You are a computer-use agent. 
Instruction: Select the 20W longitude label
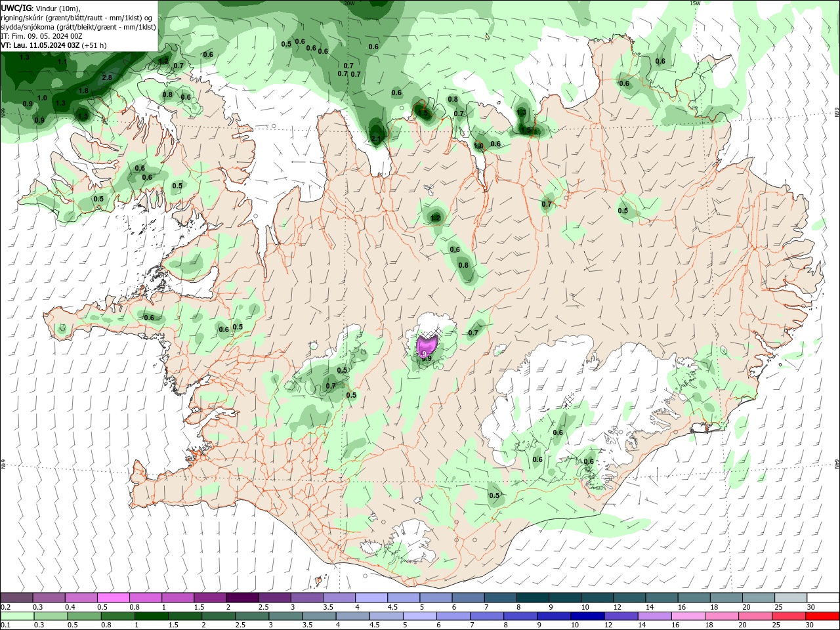tap(349, 3)
